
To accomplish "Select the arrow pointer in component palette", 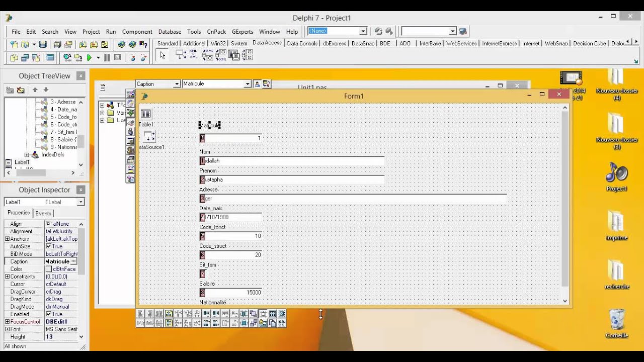I will click(x=163, y=55).
